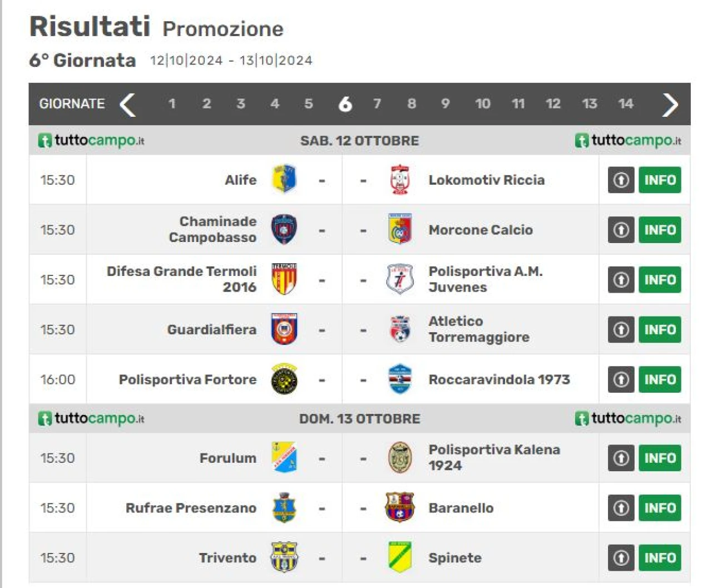Open INFO for Guardialfiera match
The width and height of the screenshot is (712, 588).
660,329
